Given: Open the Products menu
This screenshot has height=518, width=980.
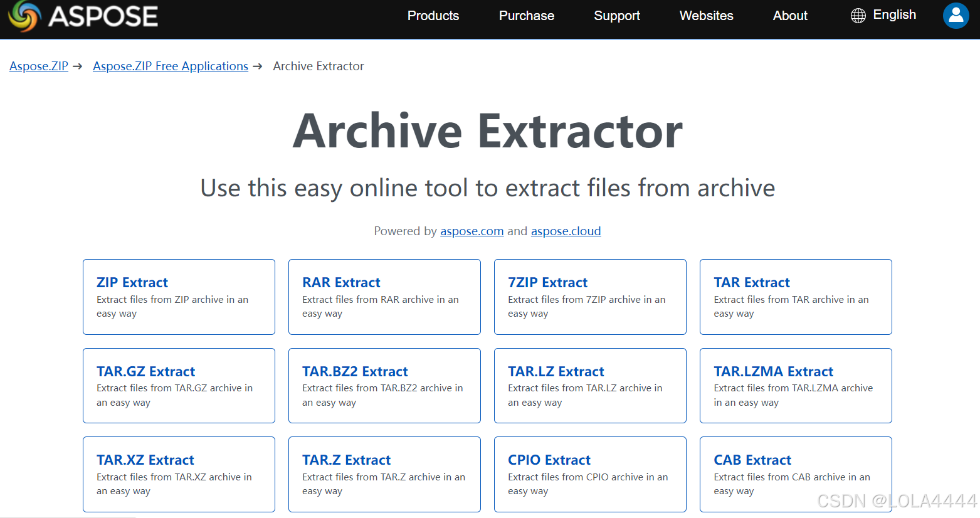Looking at the screenshot, I should 433,16.
